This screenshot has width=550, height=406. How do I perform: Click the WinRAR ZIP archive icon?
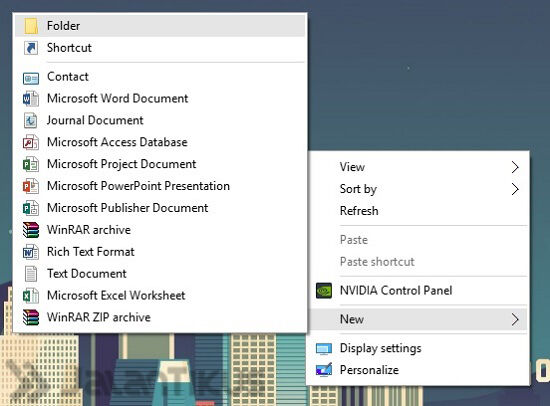[31, 318]
